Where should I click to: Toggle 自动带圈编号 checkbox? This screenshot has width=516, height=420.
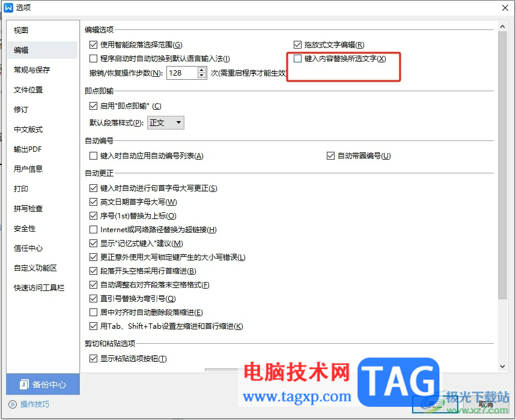331,156
